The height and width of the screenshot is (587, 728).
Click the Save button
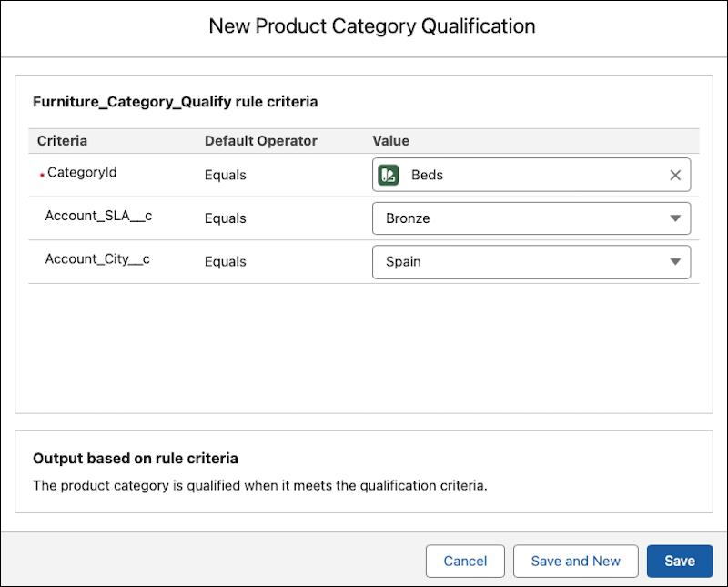(x=680, y=561)
